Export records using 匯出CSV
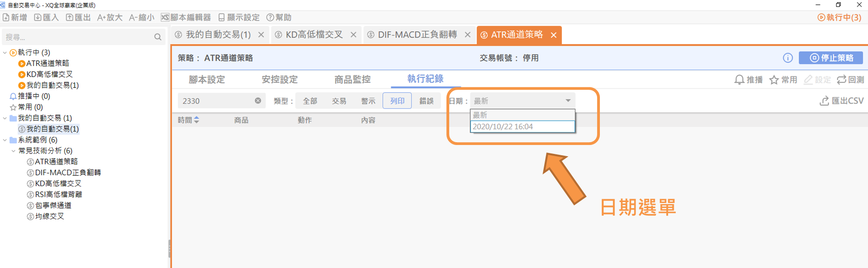Screen dimensions: 868x268 842,101
